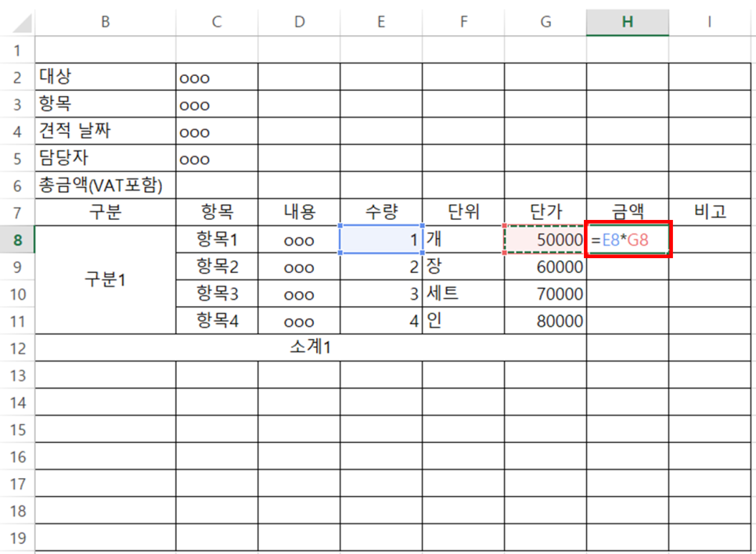
Task: Click the 항목1 cell
Action: point(217,239)
